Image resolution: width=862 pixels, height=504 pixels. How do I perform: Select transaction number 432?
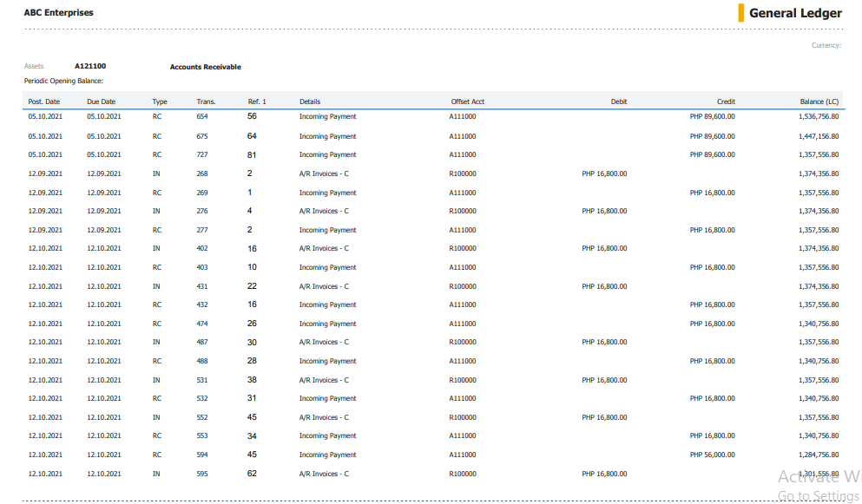(x=202, y=304)
